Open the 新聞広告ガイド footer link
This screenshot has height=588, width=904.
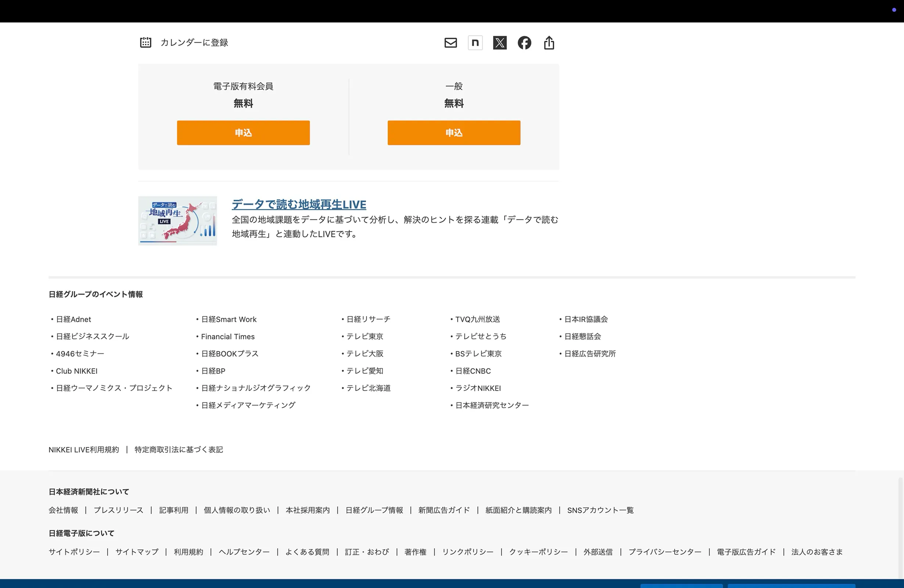[444, 510]
